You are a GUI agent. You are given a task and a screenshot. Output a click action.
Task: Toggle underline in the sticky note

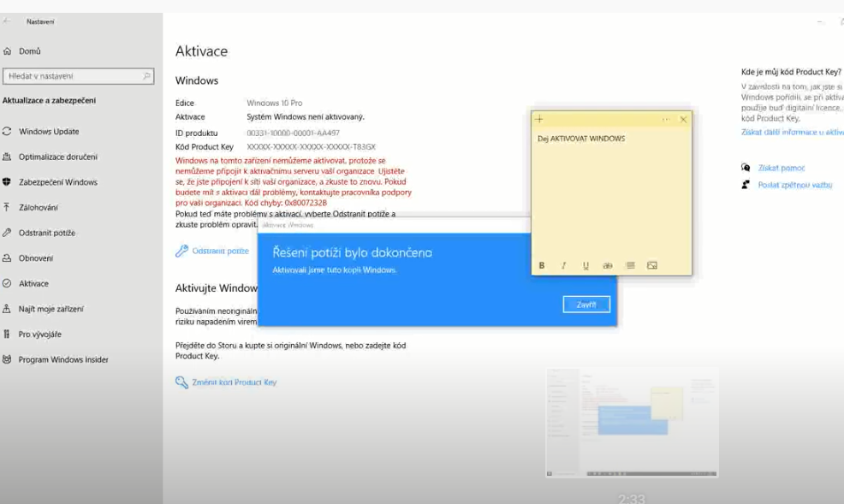coord(585,265)
